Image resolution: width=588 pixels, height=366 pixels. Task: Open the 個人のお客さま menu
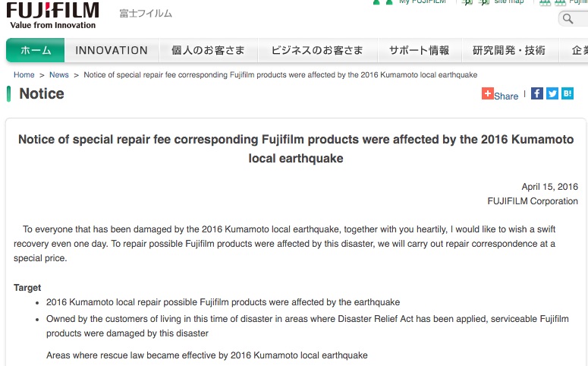(209, 50)
